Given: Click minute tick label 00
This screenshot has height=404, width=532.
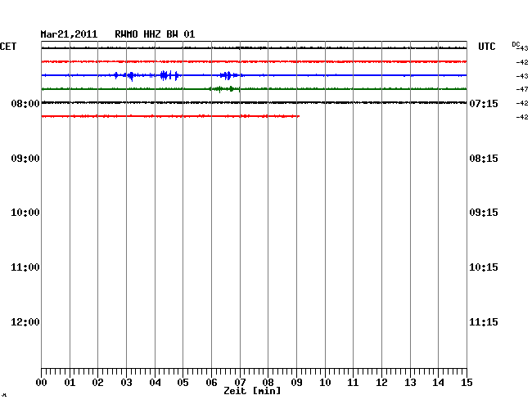Looking at the screenshot, I should 42,383.
